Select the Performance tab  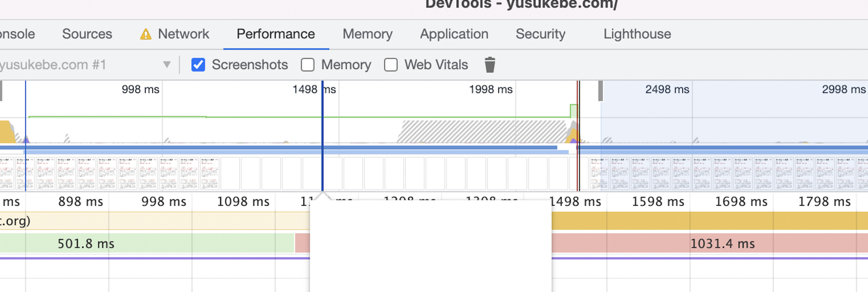275,34
